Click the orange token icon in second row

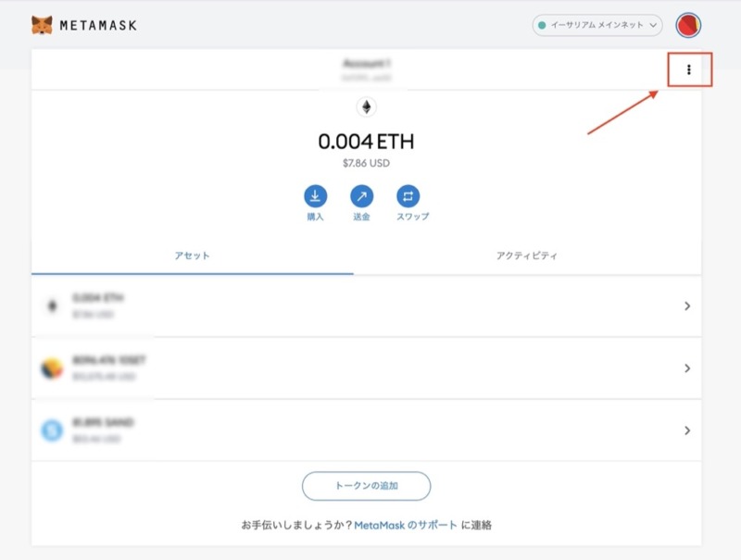coord(52,368)
